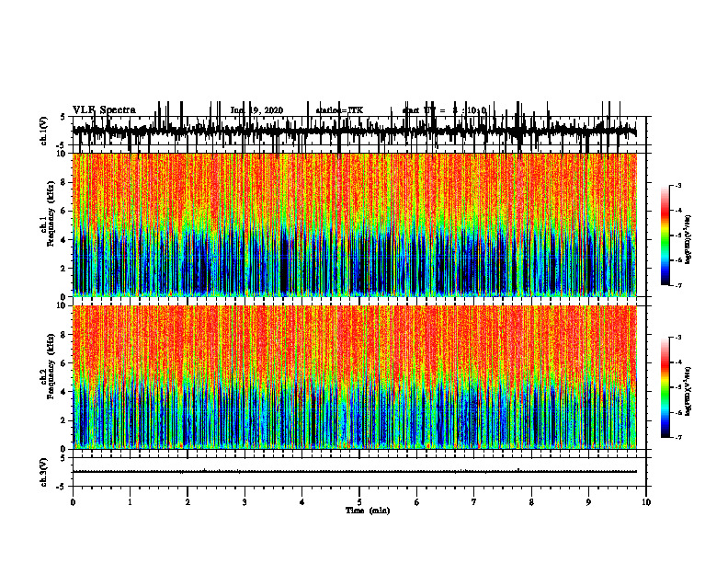Click the '10' time axis tick label
Screen dimensions: 728x563
[x=646, y=502]
